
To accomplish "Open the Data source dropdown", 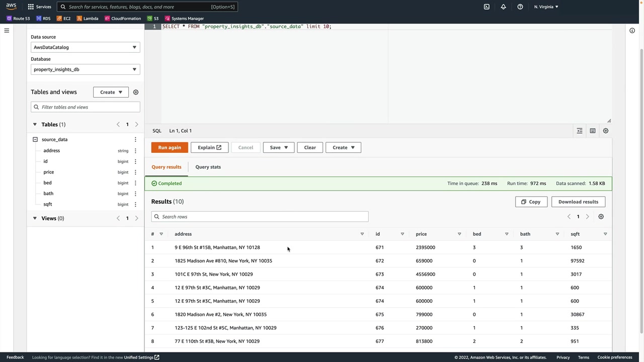I will pos(85,47).
